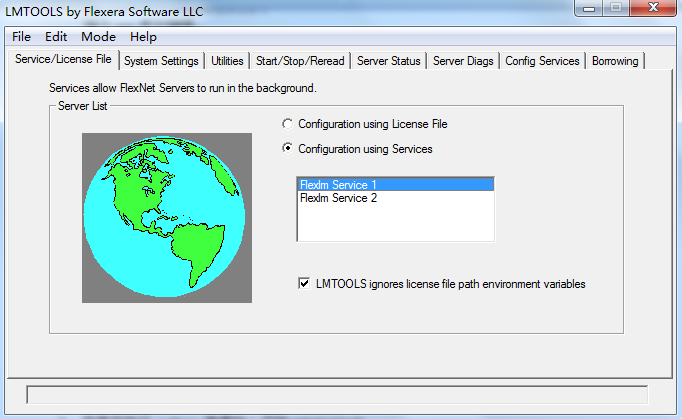Select the Service/License File tab

pos(64,60)
